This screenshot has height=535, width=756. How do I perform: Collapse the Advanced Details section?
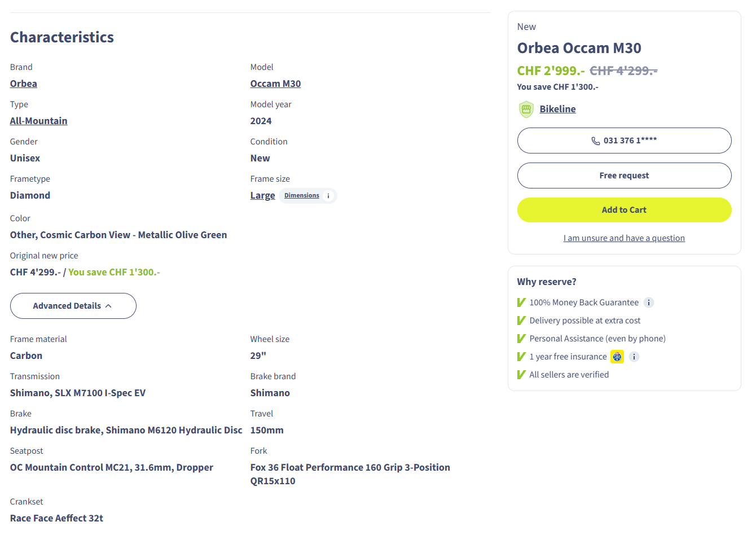tap(73, 306)
